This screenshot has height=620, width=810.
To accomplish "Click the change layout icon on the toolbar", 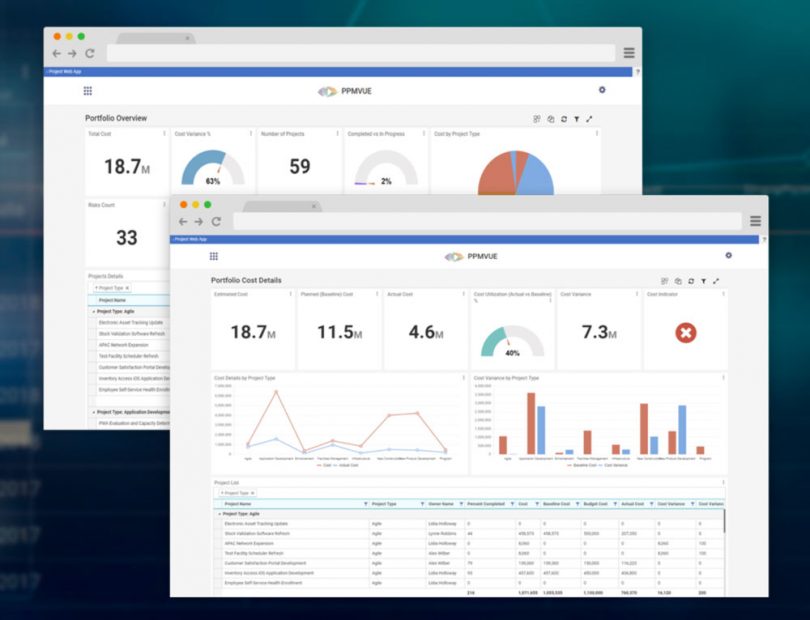I will (663, 281).
